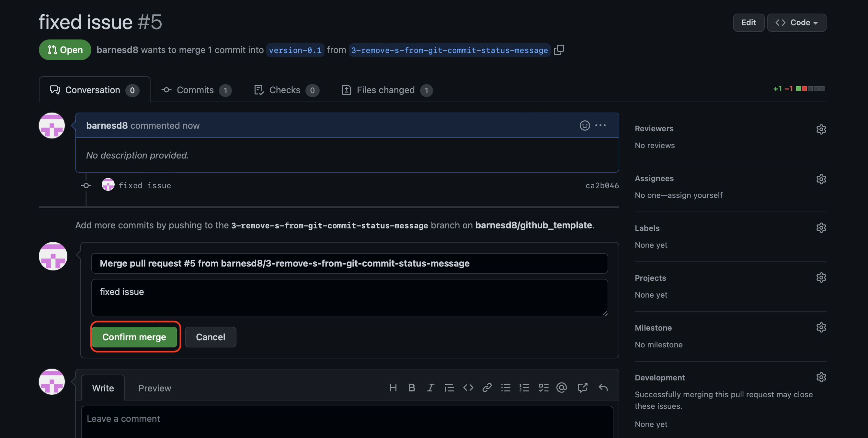Screen dimensions: 868x438
Task: Open the Reviewers gear settings
Action: [821, 129]
